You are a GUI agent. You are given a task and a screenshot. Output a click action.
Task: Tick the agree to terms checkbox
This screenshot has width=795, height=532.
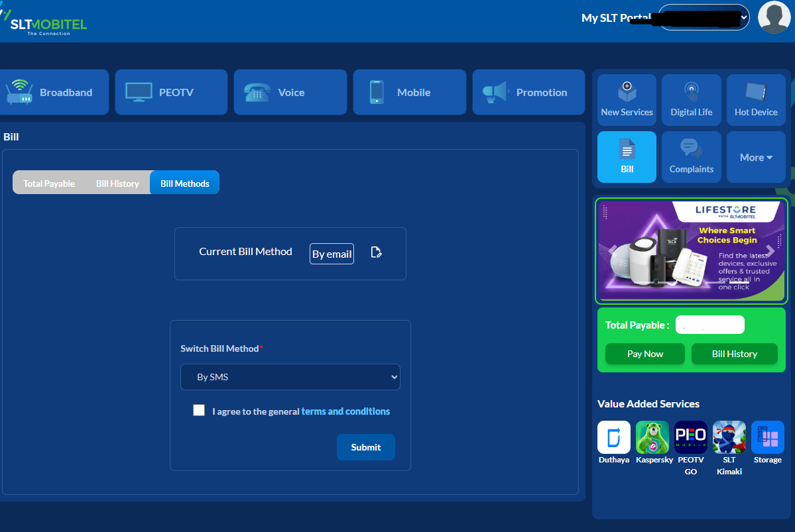pos(199,410)
